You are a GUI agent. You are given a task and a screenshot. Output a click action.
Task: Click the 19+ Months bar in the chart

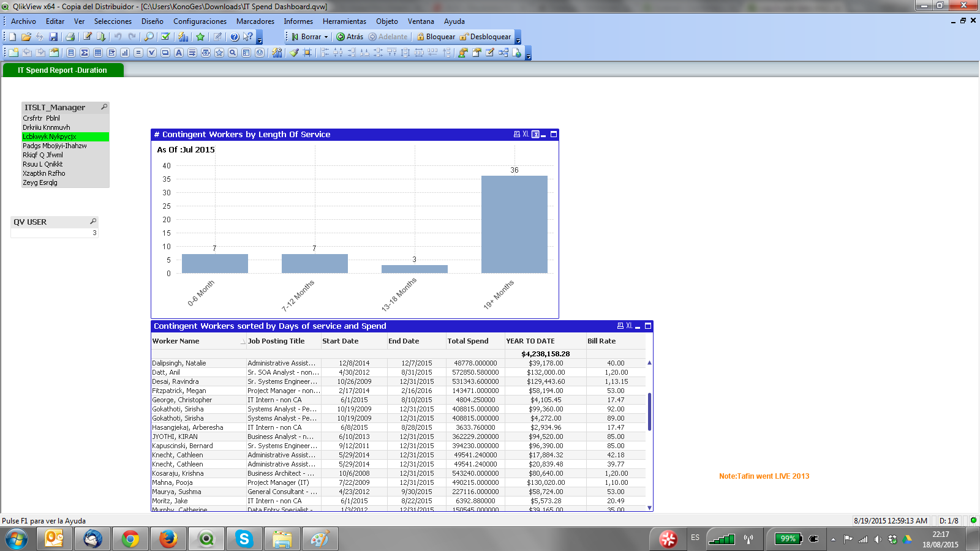coord(514,224)
